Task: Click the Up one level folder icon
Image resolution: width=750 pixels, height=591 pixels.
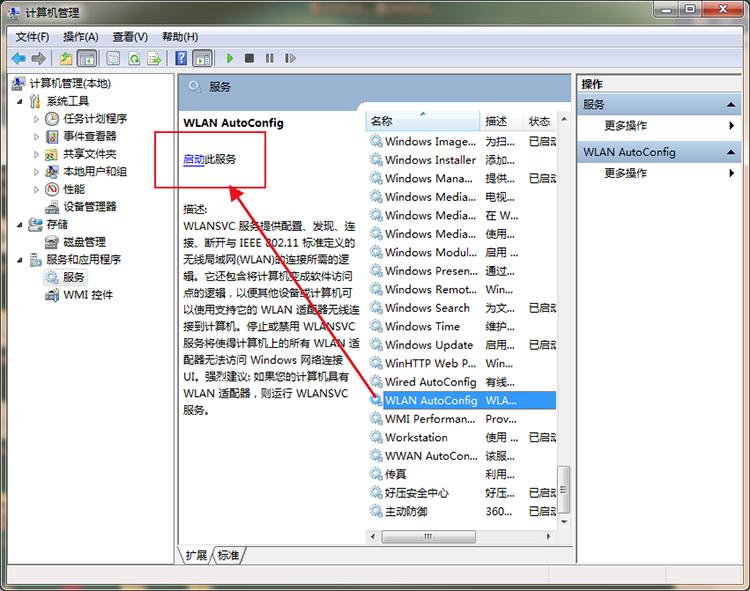Action: pyautogui.click(x=66, y=58)
